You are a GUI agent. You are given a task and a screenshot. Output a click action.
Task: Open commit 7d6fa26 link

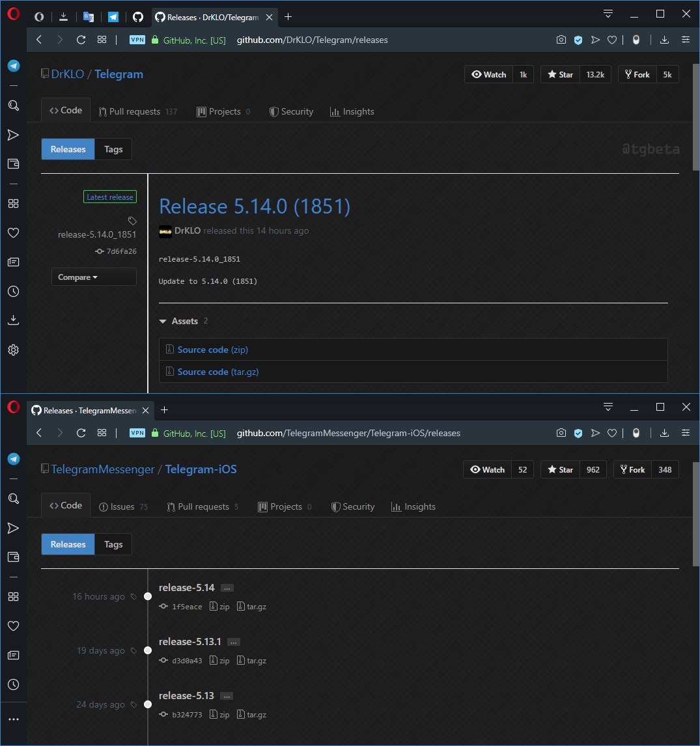click(121, 252)
